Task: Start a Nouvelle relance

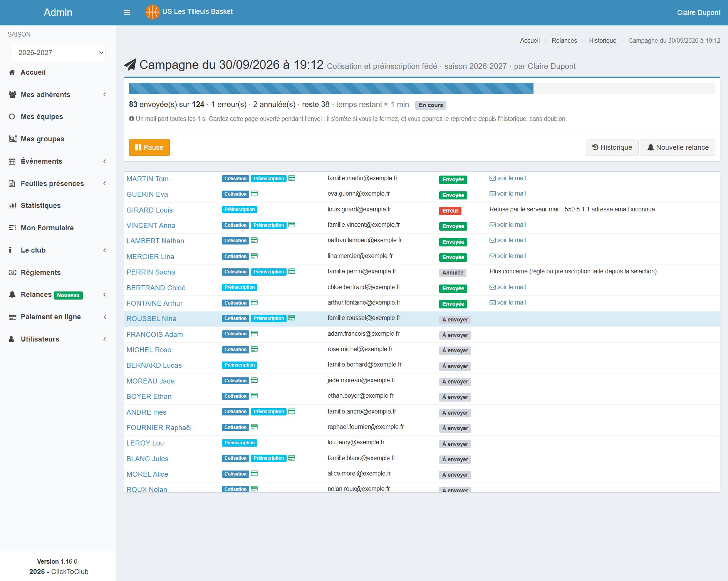Action: [678, 147]
